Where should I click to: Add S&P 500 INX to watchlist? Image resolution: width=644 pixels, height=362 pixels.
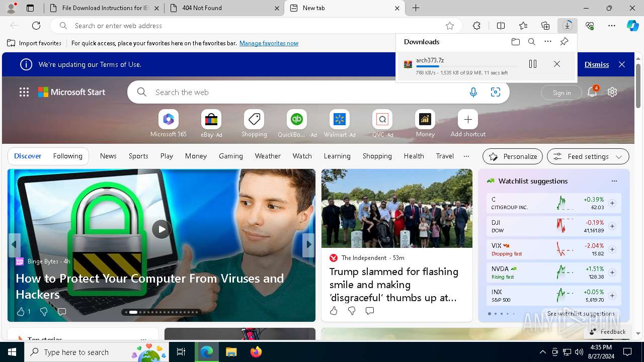(x=612, y=296)
